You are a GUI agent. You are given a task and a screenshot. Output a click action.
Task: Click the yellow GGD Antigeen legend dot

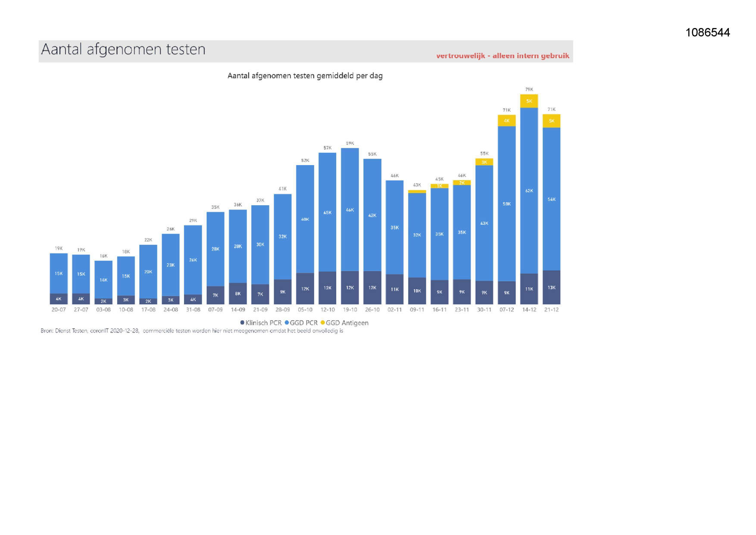323,322
